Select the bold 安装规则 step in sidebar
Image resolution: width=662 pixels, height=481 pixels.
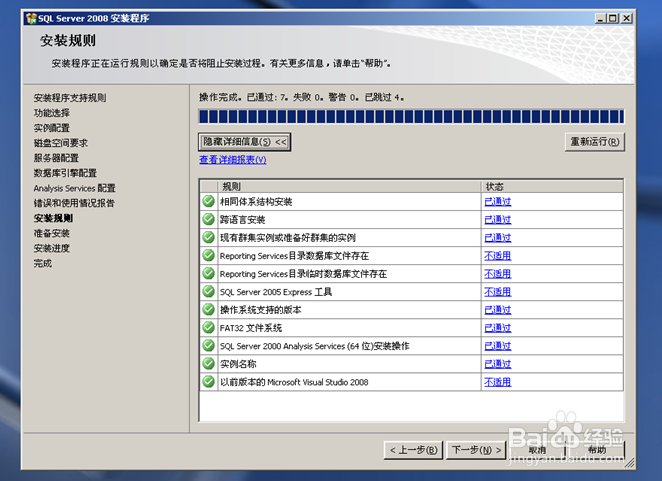pyautogui.click(x=53, y=218)
